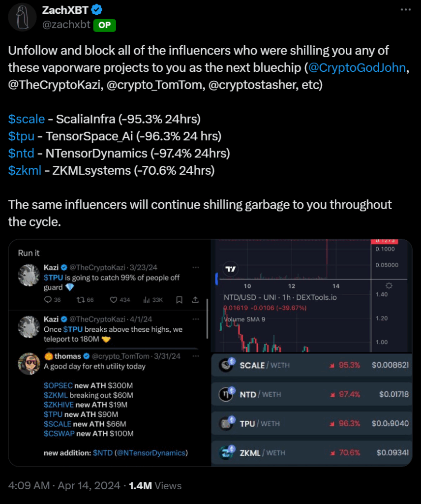421x504 pixels.
Task: Select the $ntd cashtag
Action: point(21,154)
